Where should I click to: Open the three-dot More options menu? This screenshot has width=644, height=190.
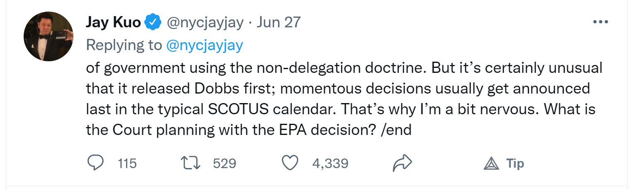pos(600,22)
